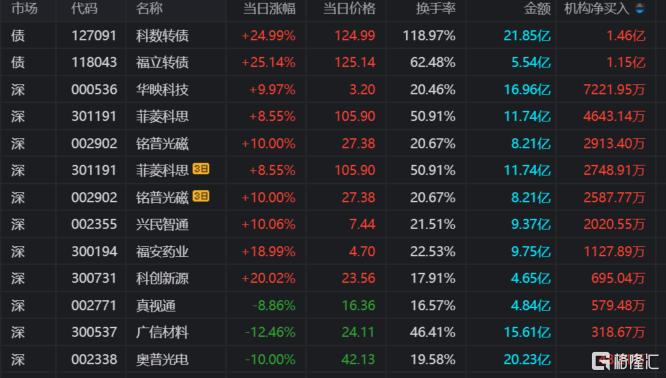Viewport: 666px width, 378px height.
Task: Click the 代码 column header
Action: pyautogui.click(x=84, y=8)
